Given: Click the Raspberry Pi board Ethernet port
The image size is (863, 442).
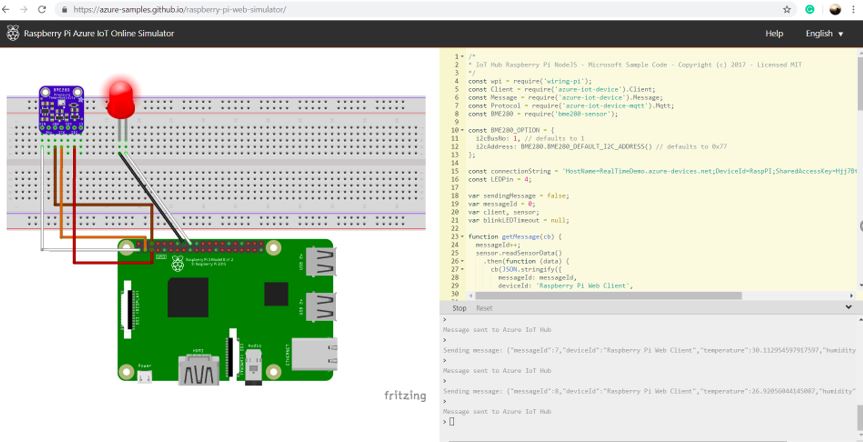Looking at the screenshot, I should click(314, 354).
